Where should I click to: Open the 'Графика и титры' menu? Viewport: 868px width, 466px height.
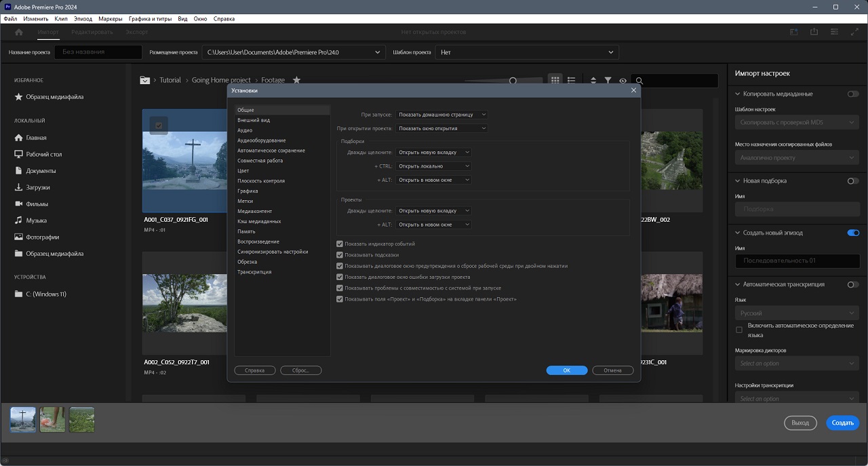[150, 19]
